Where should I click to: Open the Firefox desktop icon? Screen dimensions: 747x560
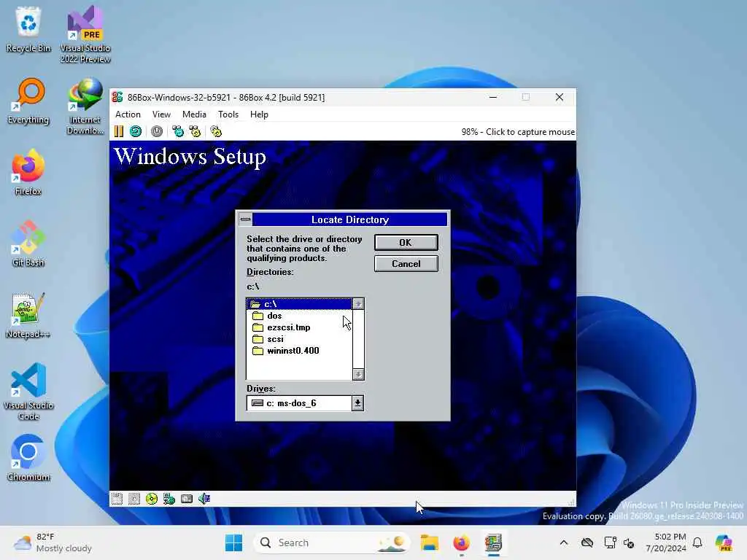coord(28,173)
